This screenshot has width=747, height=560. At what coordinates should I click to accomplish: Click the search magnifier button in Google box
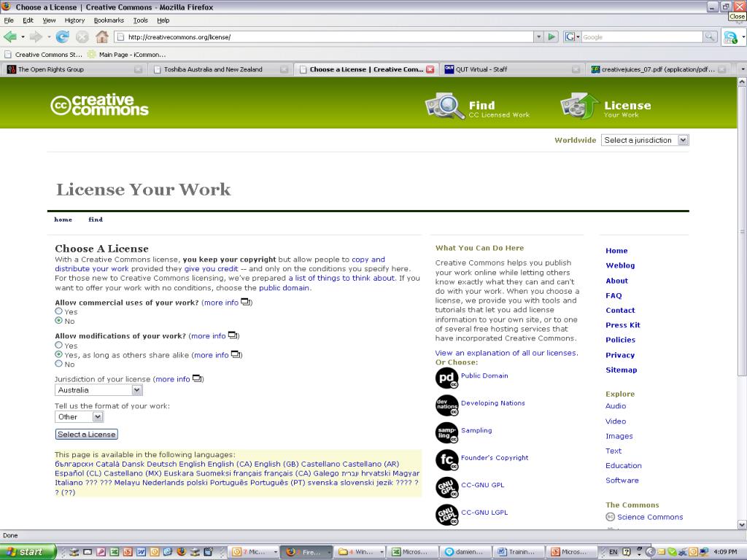(x=710, y=36)
